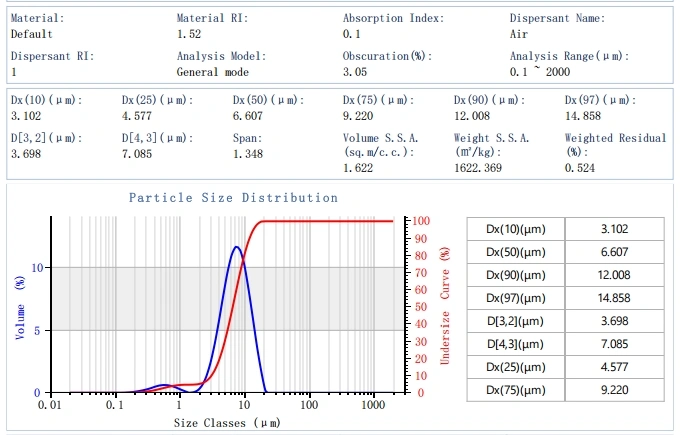This screenshot has width=680, height=435.
Task: Click the table cell showing 12.008
Action: pyautogui.click(x=614, y=275)
